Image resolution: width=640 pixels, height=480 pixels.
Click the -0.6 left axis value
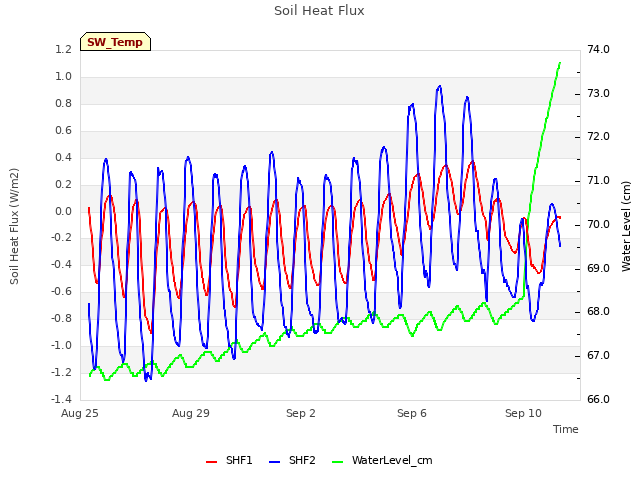click(x=61, y=291)
